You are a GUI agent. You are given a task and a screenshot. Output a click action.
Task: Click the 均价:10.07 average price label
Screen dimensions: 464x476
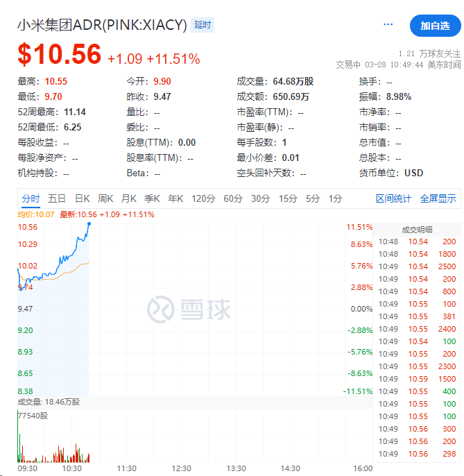(36, 214)
